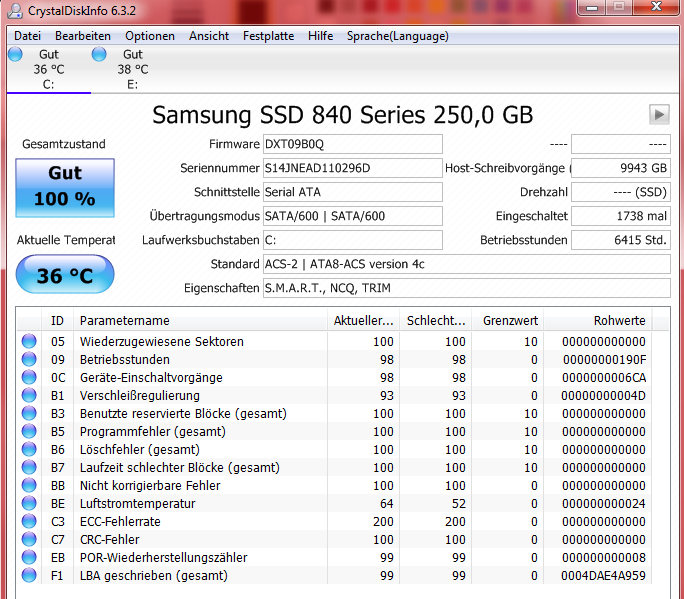Open the Ansicht menu
The height and width of the screenshot is (599, 684).
[209, 36]
